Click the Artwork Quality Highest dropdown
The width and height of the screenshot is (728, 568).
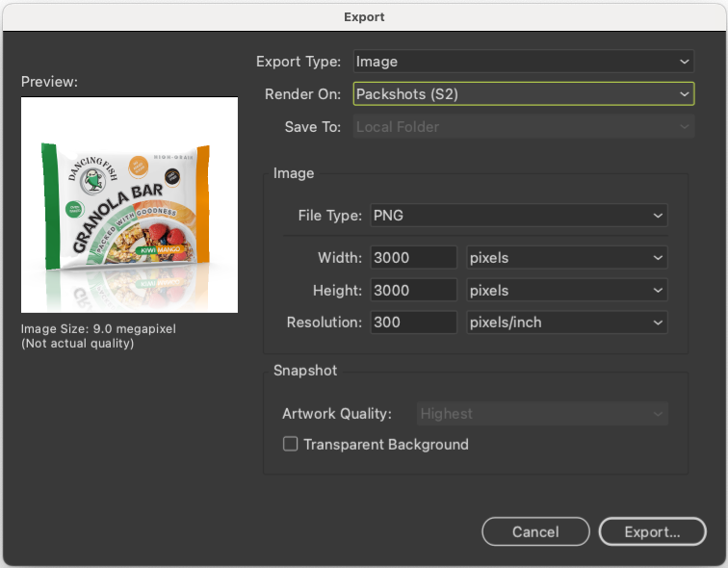543,414
